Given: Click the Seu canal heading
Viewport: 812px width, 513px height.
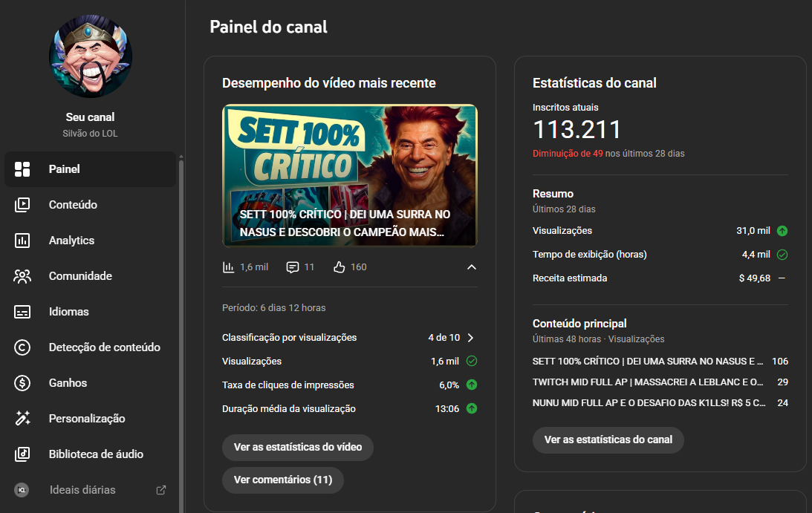Looking at the screenshot, I should click(90, 117).
